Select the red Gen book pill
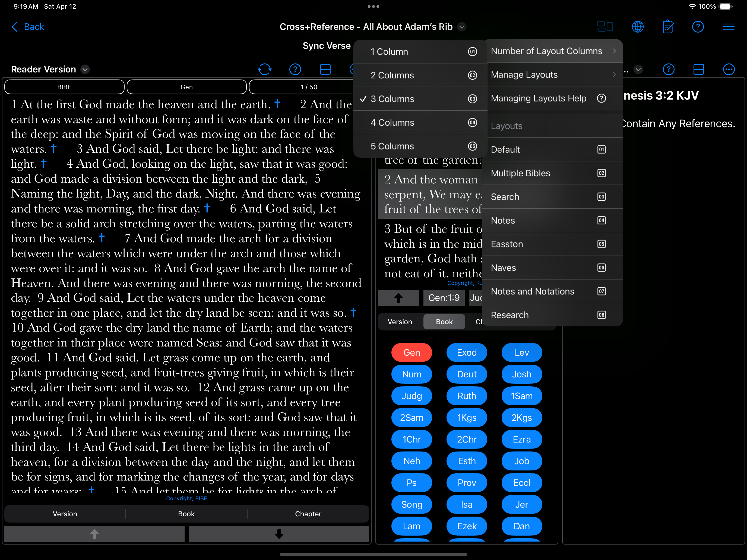This screenshot has height=560, width=747. (x=412, y=352)
